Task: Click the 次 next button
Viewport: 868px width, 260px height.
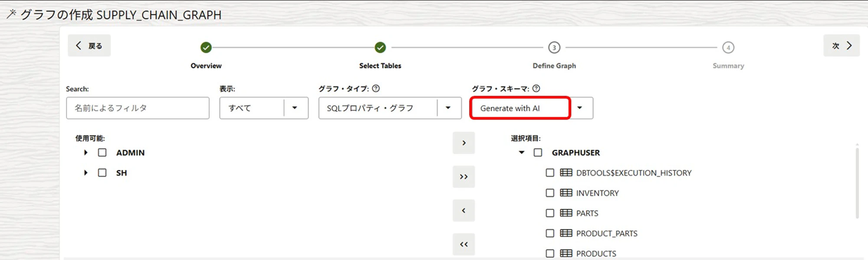Action: pyautogui.click(x=841, y=45)
